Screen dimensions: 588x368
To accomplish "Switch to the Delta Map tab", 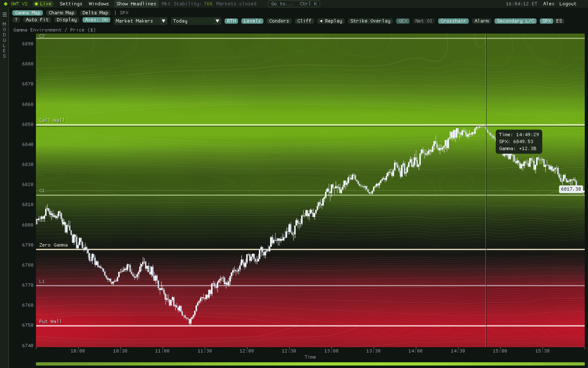I will (95, 13).
